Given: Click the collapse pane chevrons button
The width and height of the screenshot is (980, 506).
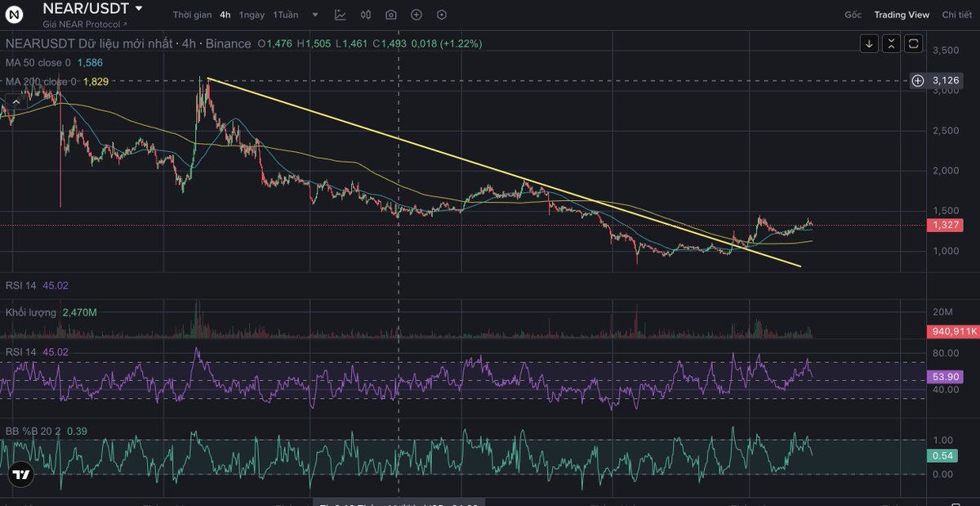Looking at the screenshot, I should 891,43.
